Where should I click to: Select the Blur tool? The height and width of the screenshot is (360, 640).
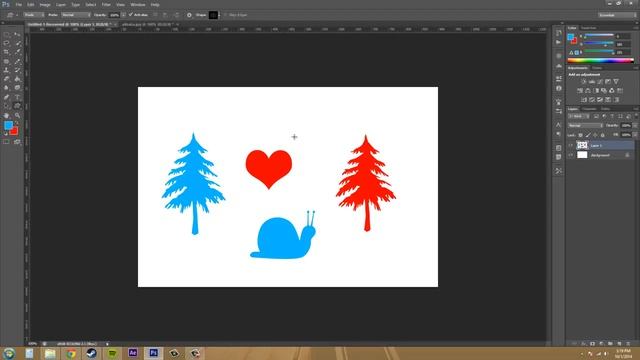[6, 88]
